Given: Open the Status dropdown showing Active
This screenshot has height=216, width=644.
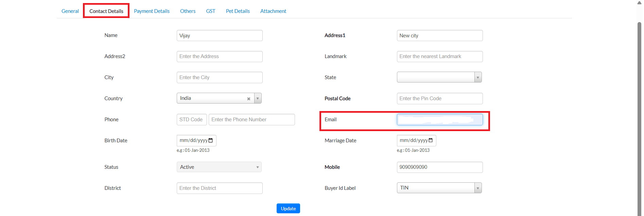Looking at the screenshot, I should coord(219,167).
